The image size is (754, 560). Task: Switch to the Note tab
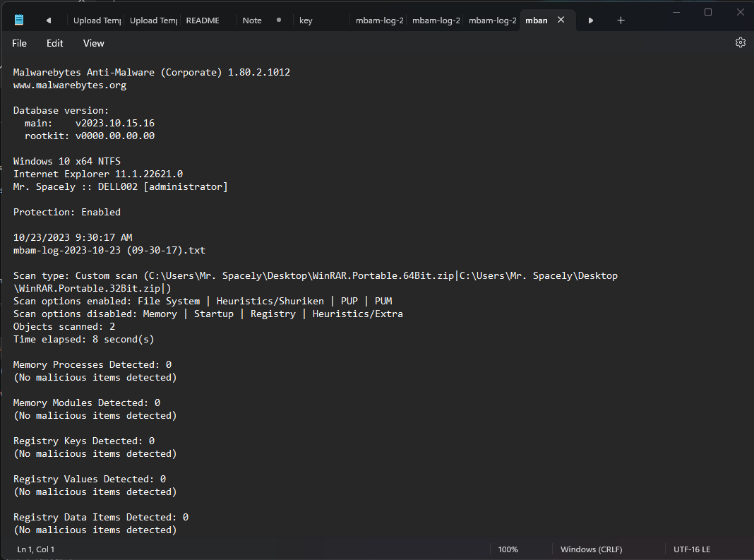(252, 20)
